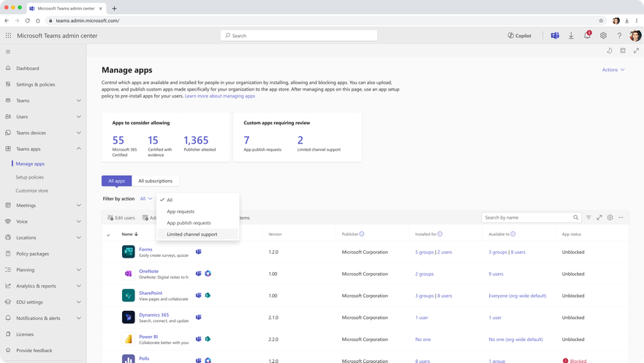The width and height of the screenshot is (644, 363).
Task: Select App publish requests filter option
Action: point(197,222)
